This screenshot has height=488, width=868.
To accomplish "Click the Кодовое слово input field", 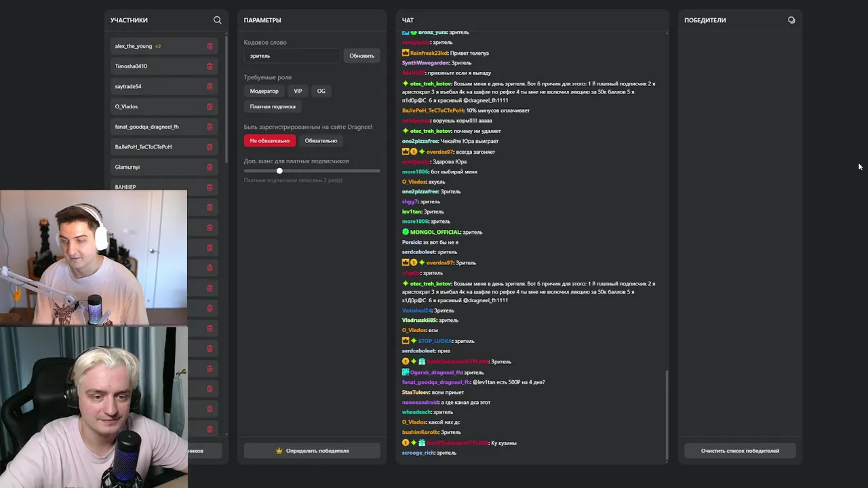I will pos(292,56).
